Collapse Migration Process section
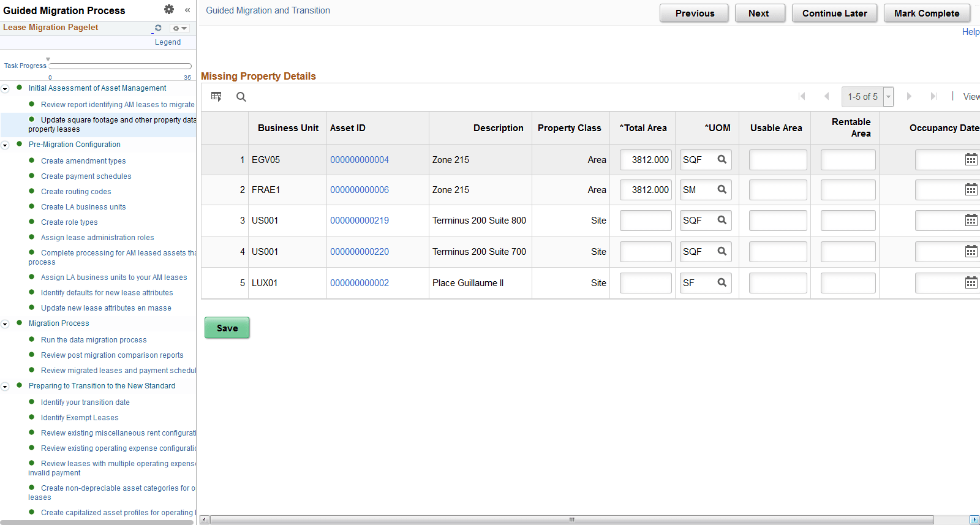 click(x=5, y=324)
